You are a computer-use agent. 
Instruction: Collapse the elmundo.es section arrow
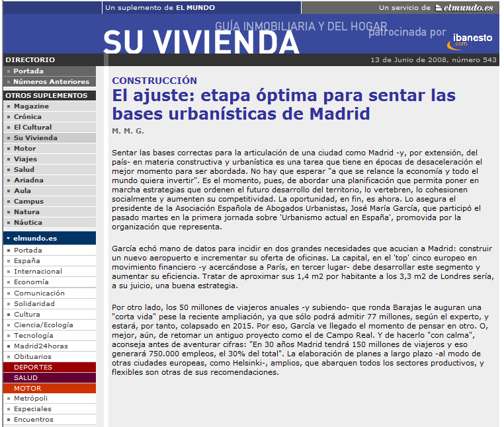click(x=7, y=237)
